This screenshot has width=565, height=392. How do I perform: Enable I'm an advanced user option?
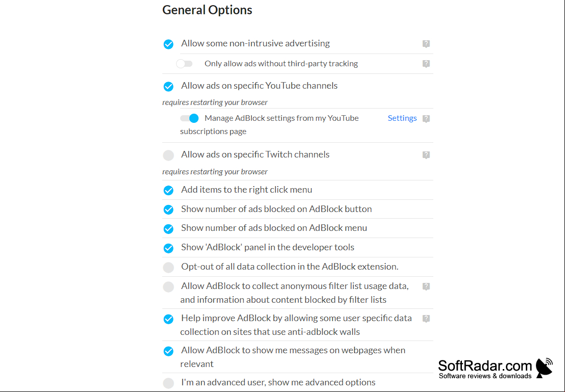point(168,383)
